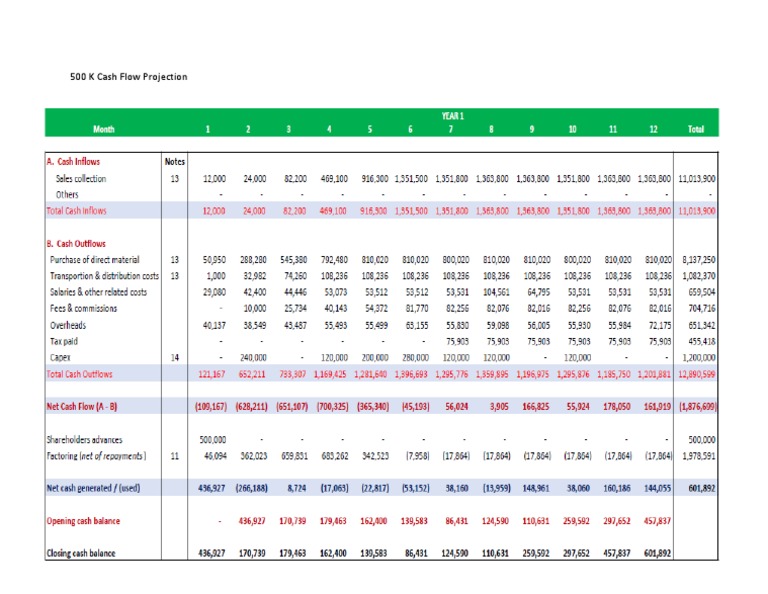Click the "Month" header cell
Image resolution: width=768 pixels, height=594 pixels.
click(x=104, y=129)
